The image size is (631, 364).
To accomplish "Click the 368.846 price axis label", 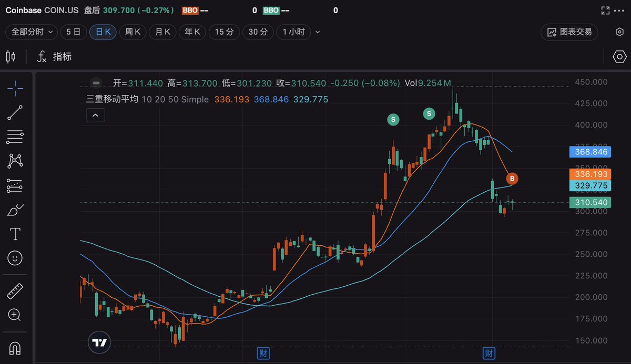I will (590, 152).
